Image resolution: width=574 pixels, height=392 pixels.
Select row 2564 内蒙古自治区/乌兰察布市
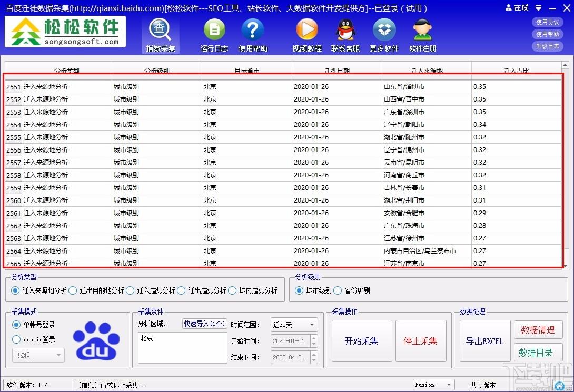point(283,251)
